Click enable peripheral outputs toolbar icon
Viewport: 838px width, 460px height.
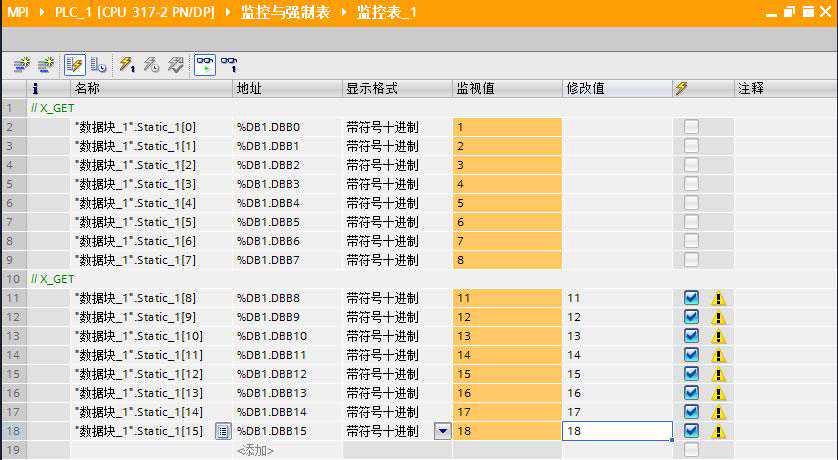click(x=175, y=64)
